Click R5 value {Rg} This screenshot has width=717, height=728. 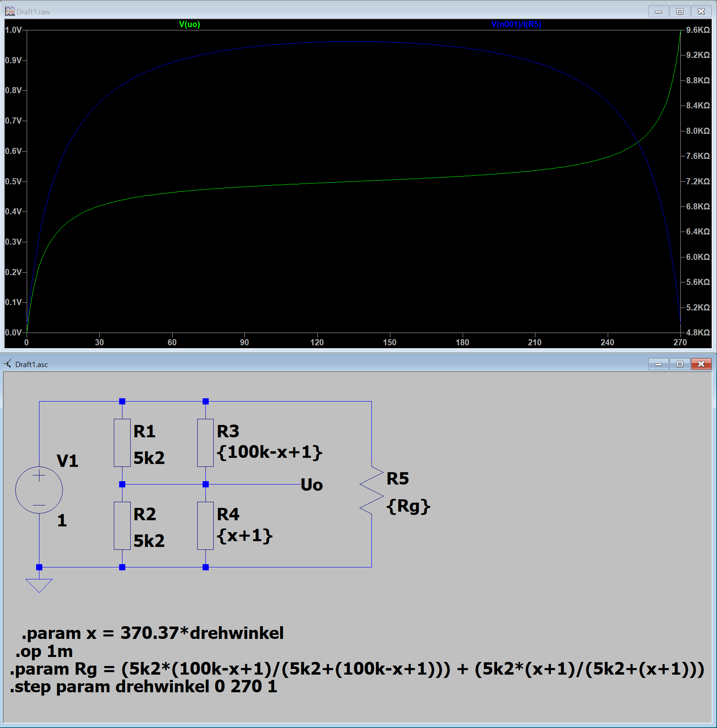click(x=408, y=506)
